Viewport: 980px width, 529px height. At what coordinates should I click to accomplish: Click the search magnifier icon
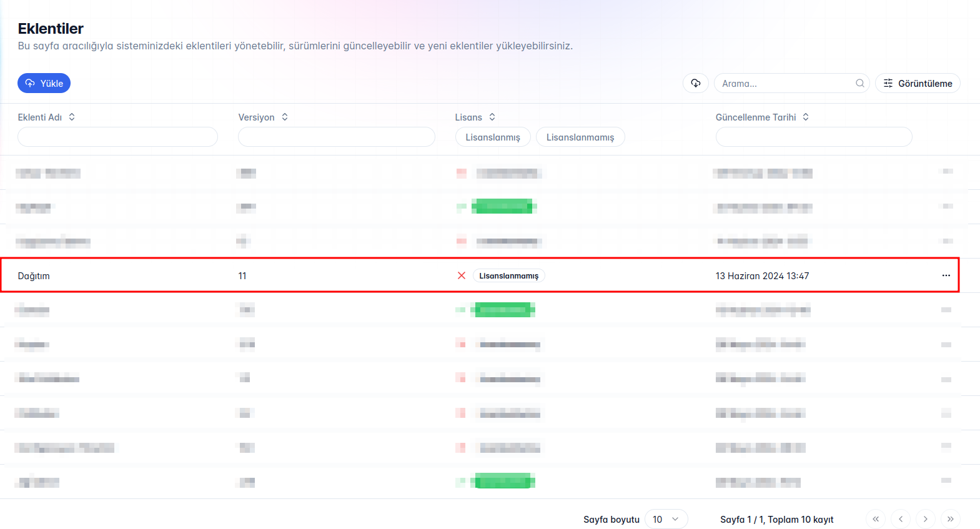[859, 83]
